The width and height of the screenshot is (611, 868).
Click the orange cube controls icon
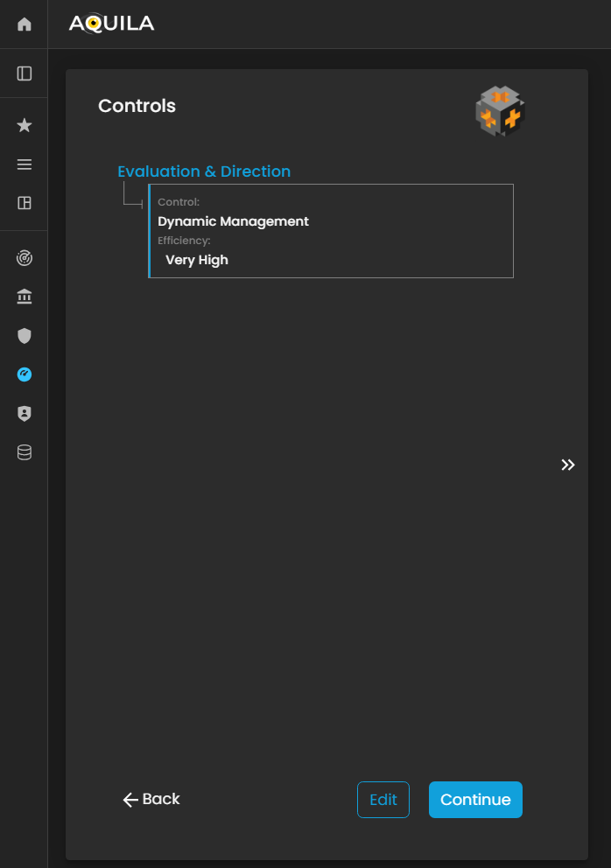click(500, 112)
